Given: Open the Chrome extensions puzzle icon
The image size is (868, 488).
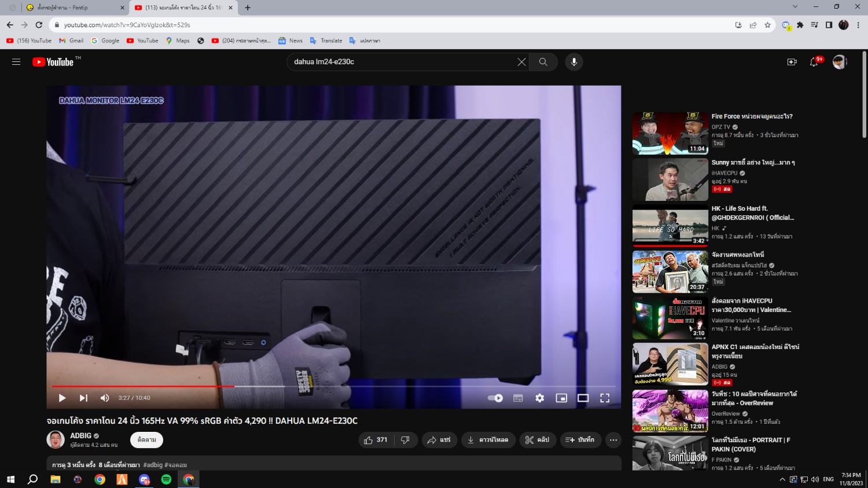Looking at the screenshot, I should [800, 25].
